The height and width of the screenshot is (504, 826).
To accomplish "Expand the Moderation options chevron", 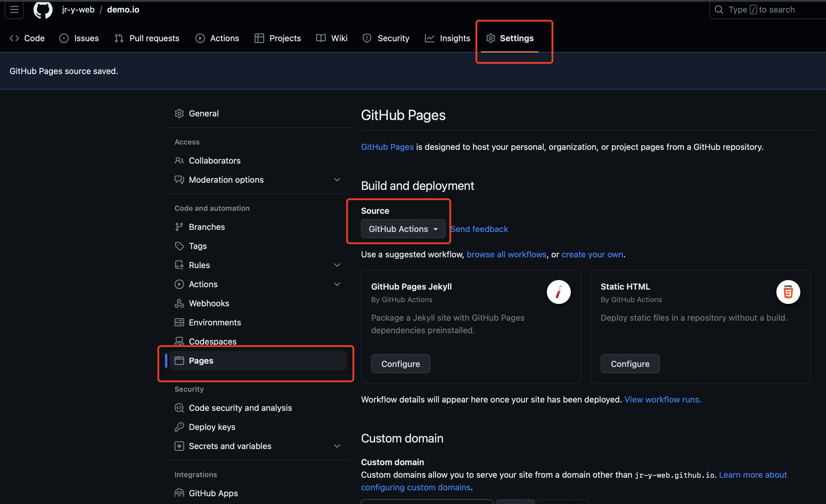I will [337, 179].
